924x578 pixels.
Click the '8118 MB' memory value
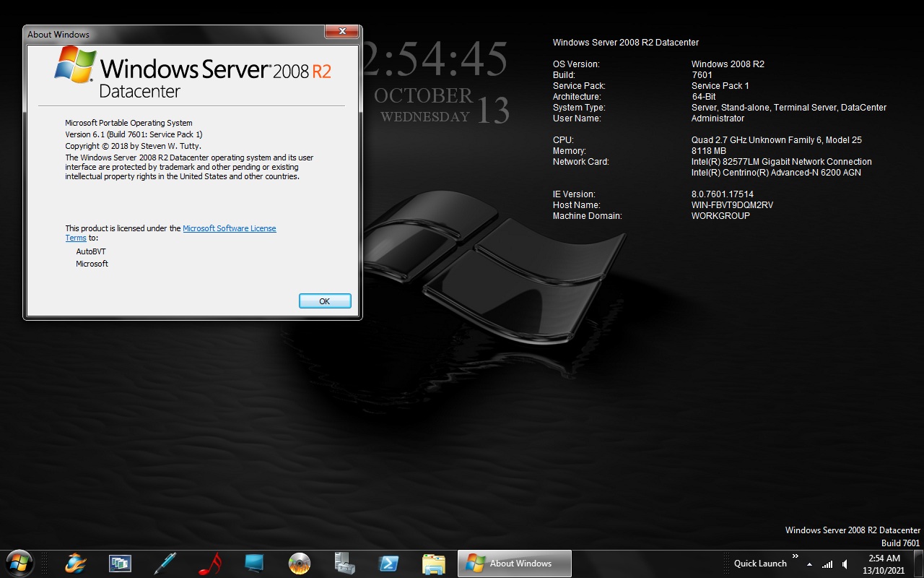(x=709, y=151)
